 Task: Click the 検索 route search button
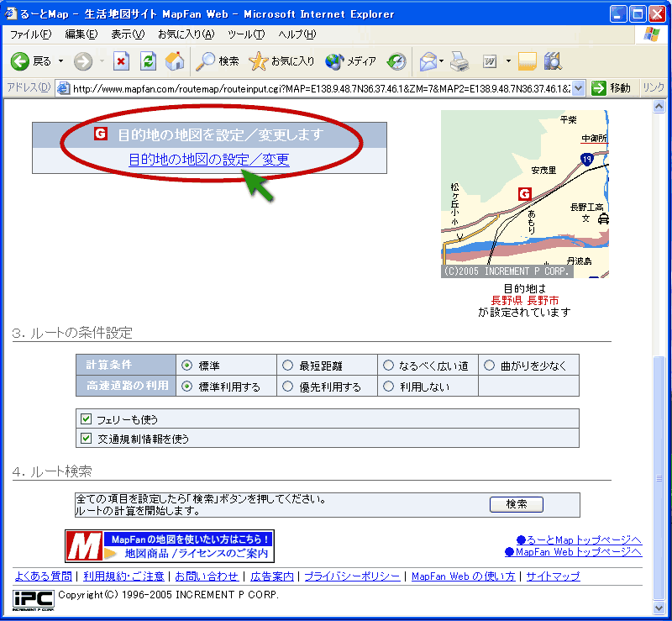tap(517, 504)
